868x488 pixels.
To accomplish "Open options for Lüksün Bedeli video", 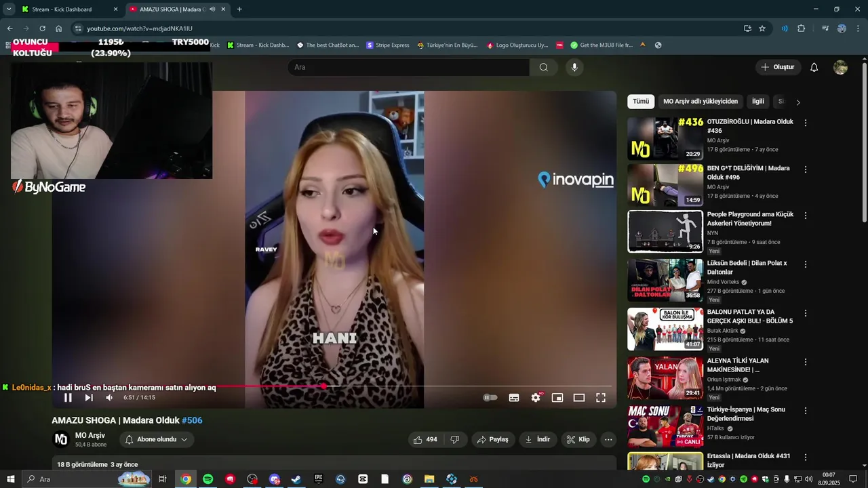I will tap(806, 264).
